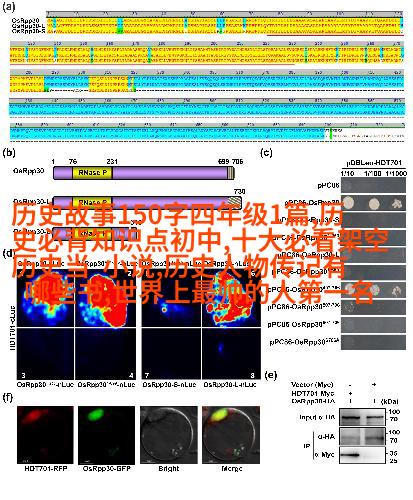
Task: Click the panel (f) label
Action: pos(8,397)
